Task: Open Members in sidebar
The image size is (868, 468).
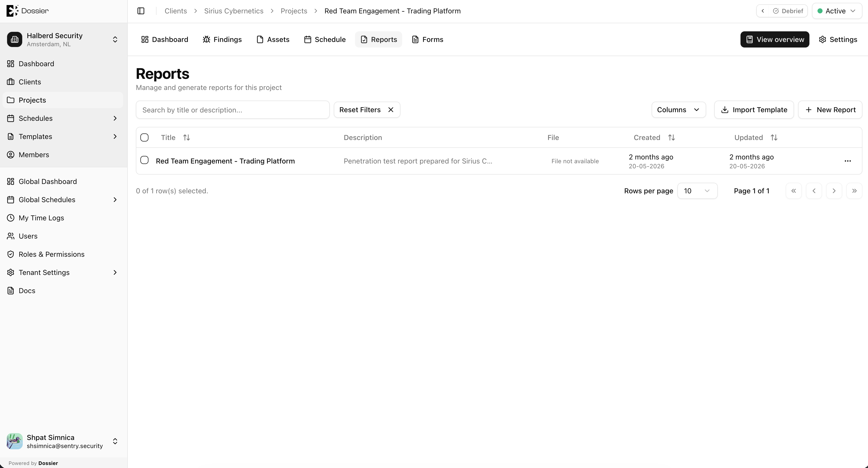Action: click(x=63, y=155)
